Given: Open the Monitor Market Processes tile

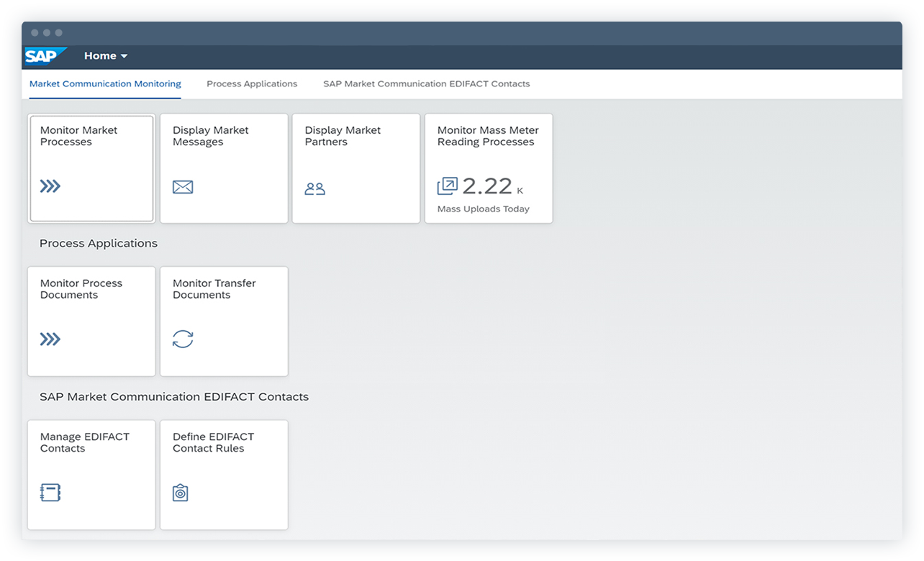Looking at the screenshot, I should 91,168.
